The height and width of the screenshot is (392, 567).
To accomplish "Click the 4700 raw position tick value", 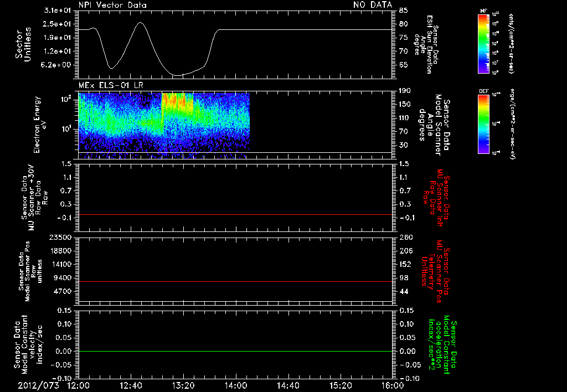I will [63, 291].
